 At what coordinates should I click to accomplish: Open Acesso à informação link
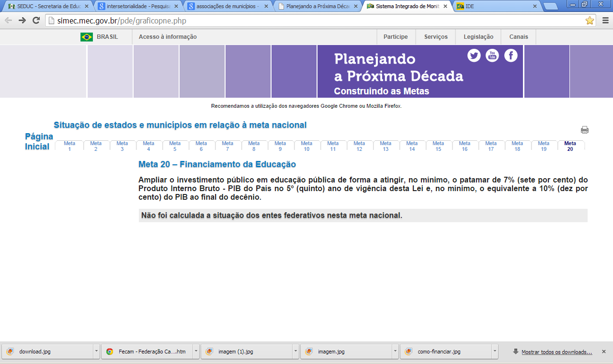tap(168, 37)
